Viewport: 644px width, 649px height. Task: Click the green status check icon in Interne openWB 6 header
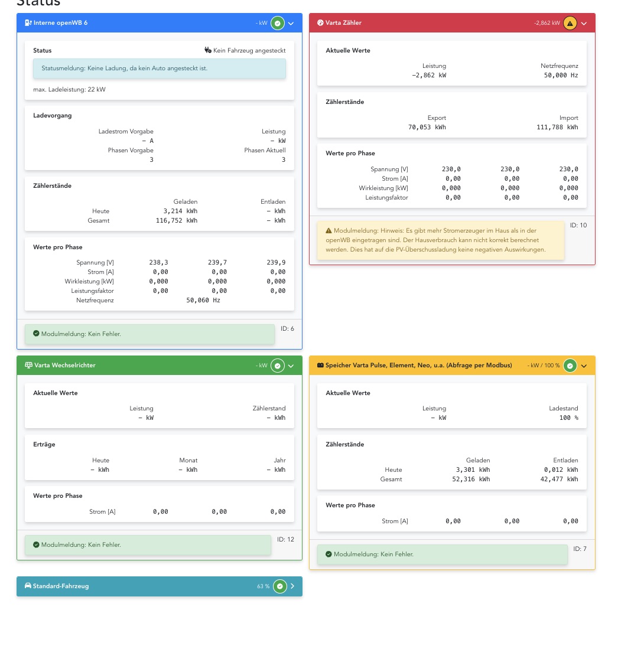[278, 23]
